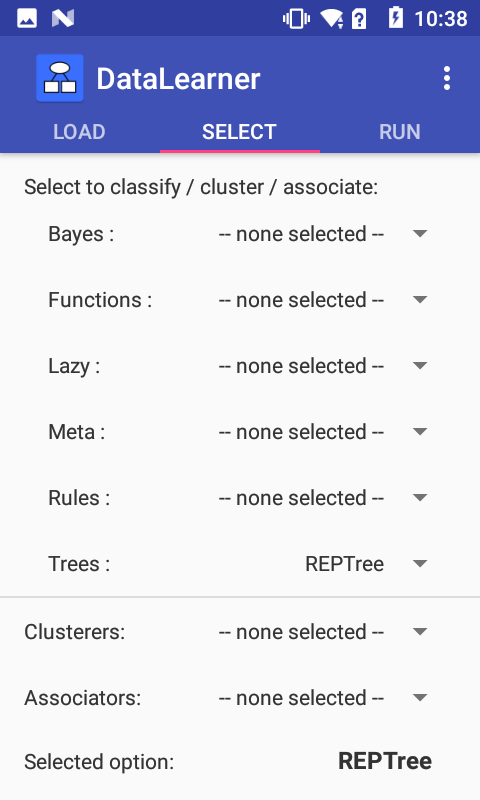480x800 pixels.
Task: Tap the Android N notification icon
Action: click(x=63, y=18)
